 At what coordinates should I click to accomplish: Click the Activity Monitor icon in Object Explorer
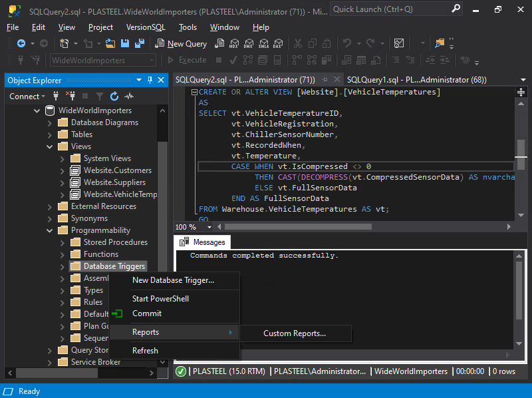(x=128, y=96)
